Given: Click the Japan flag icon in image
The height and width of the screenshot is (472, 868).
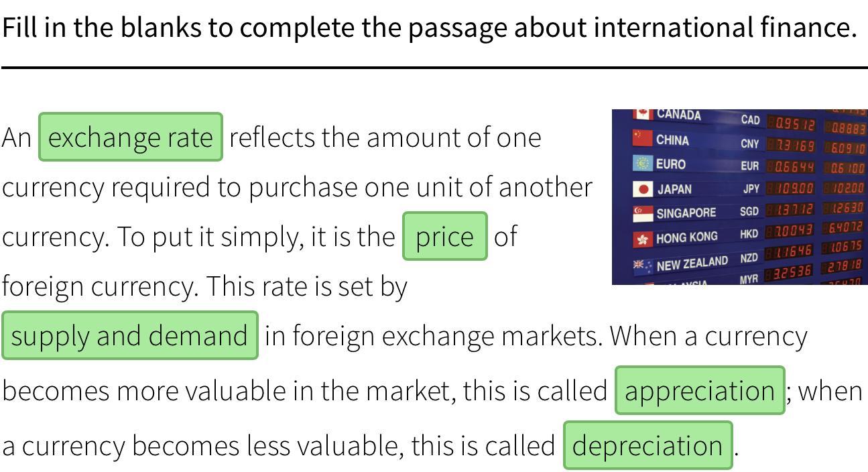Looking at the screenshot, I should pos(643,189).
